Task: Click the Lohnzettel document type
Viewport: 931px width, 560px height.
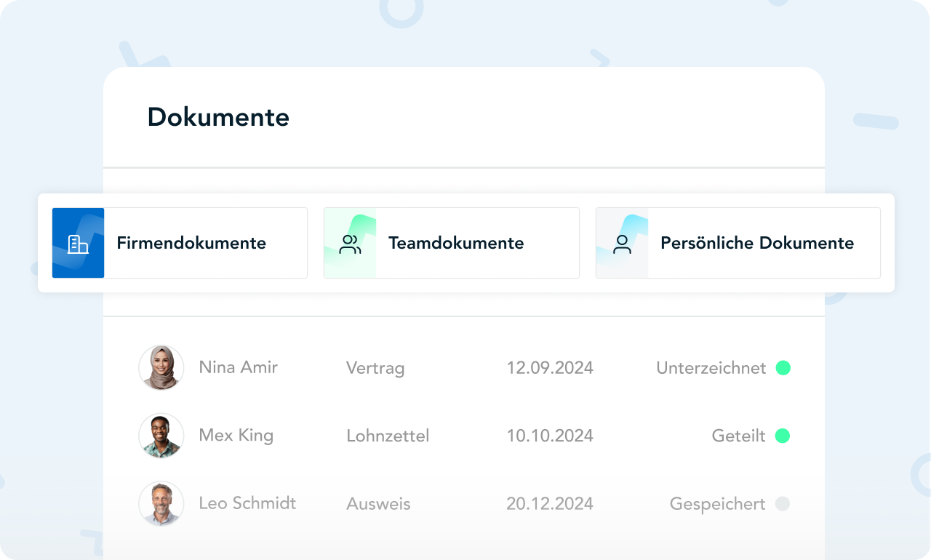Action: (x=388, y=436)
